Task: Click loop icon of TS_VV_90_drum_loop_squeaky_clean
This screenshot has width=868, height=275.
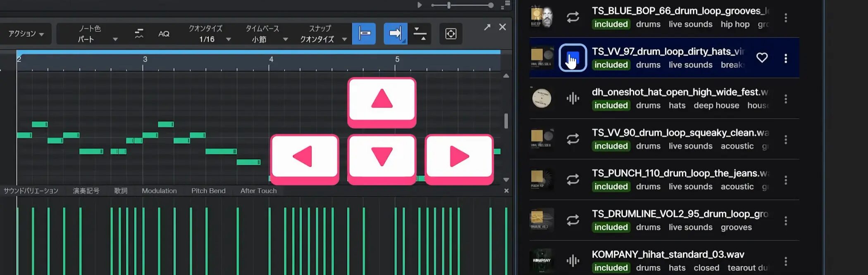Action: point(573,139)
